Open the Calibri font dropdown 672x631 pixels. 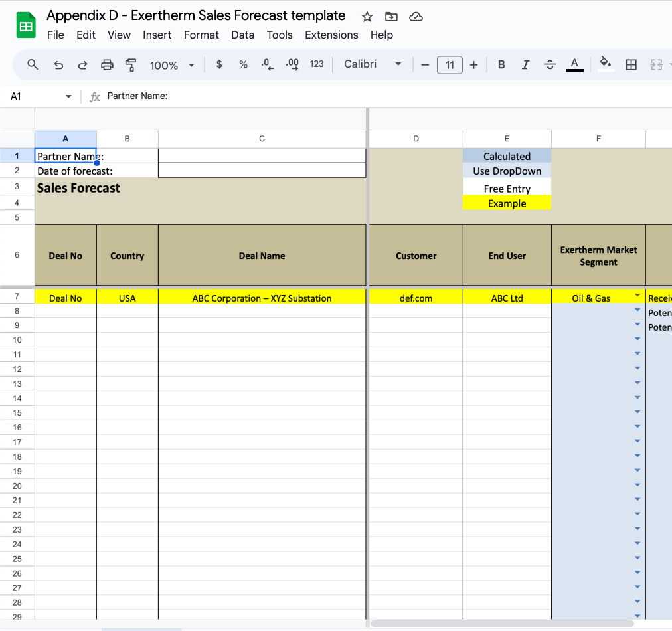[x=373, y=64]
